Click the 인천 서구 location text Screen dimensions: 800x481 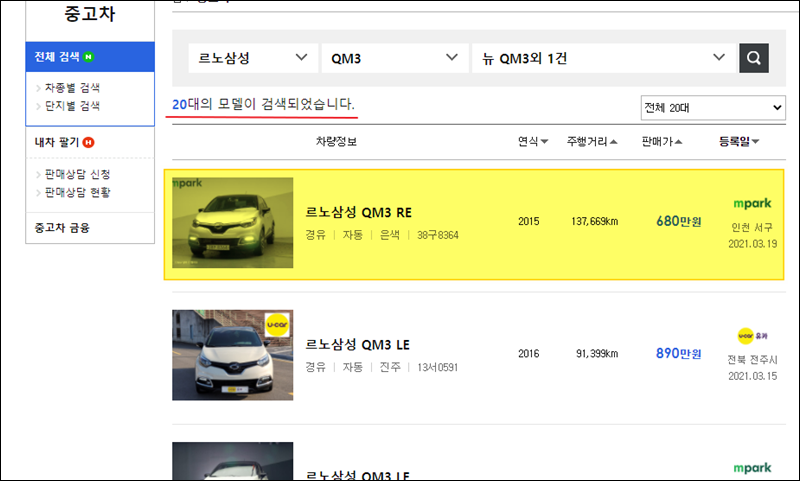point(752,227)
